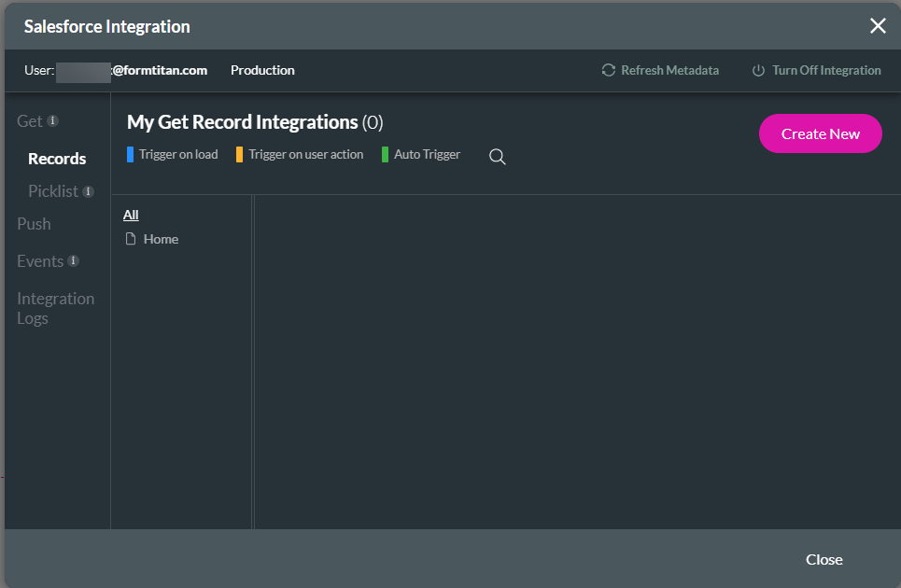Click the Refresh Metadata label
This screenshot has height=588, width=901.
[x=670, y=70]
